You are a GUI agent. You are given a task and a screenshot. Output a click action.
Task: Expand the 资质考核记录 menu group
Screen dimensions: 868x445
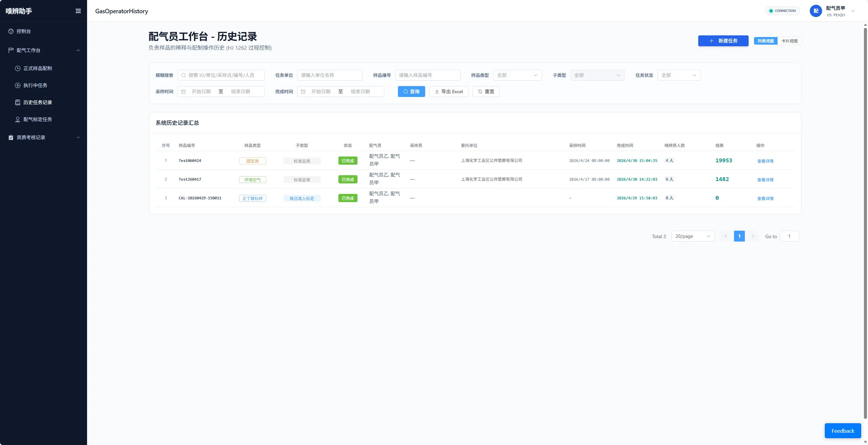coord(44,137)
